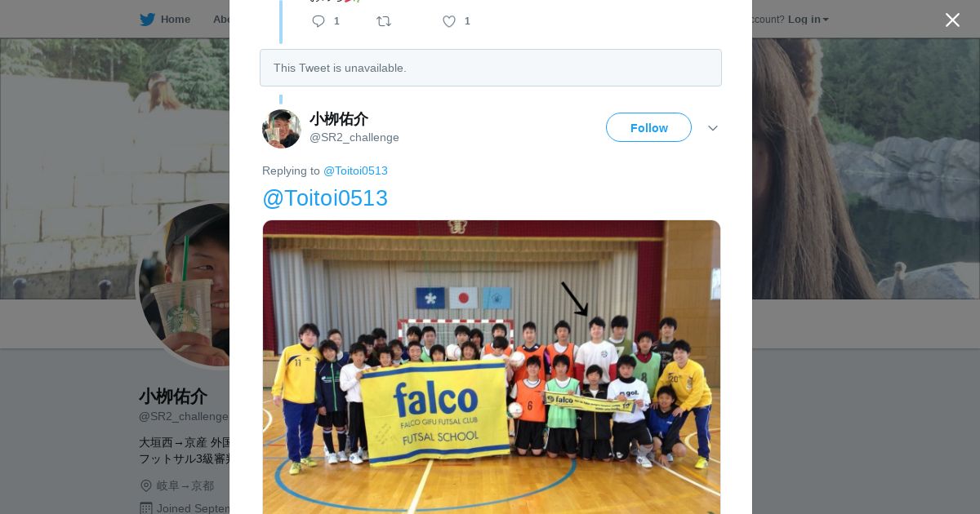Click the 小柳佑介 display name in tweet
Viewport: 980px width, 514px height.
tap(339, 119)
